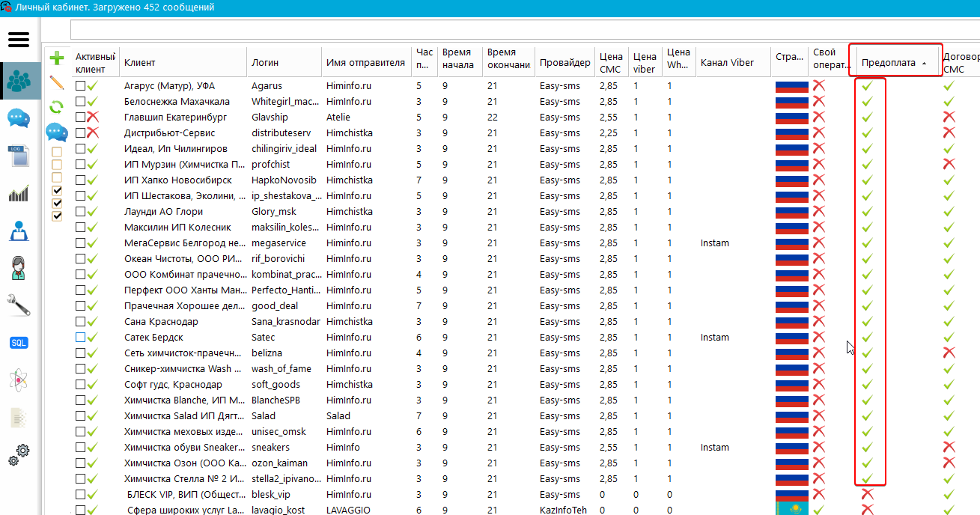Open the gears settings sidebar icon
The height and width of the screenshot is (515, 980).
click(x=19, y=454)
